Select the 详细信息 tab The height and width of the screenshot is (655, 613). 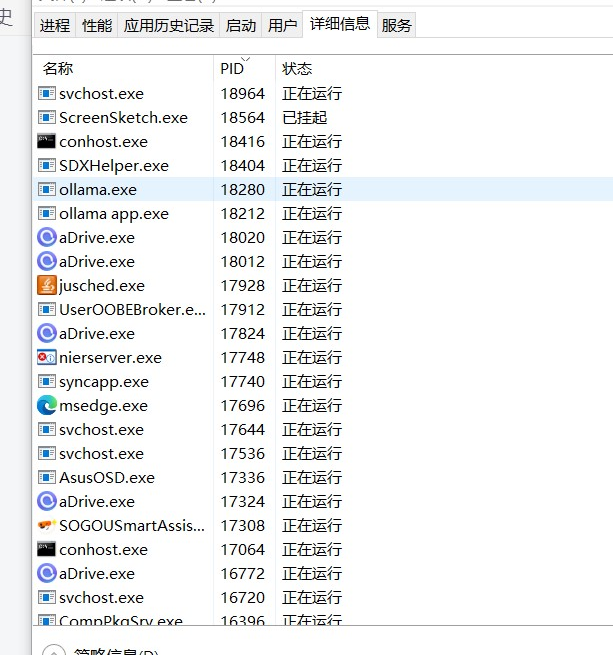click(340, 24)
